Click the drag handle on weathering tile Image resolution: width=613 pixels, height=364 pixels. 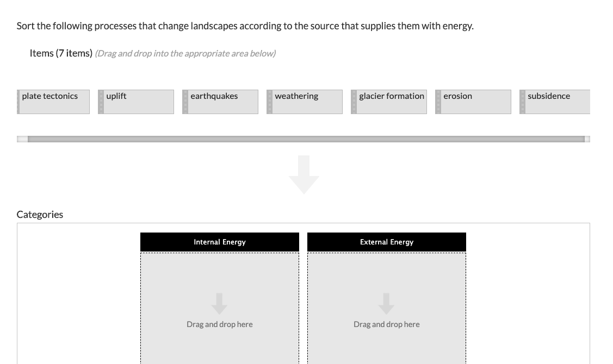coord(270,102)
